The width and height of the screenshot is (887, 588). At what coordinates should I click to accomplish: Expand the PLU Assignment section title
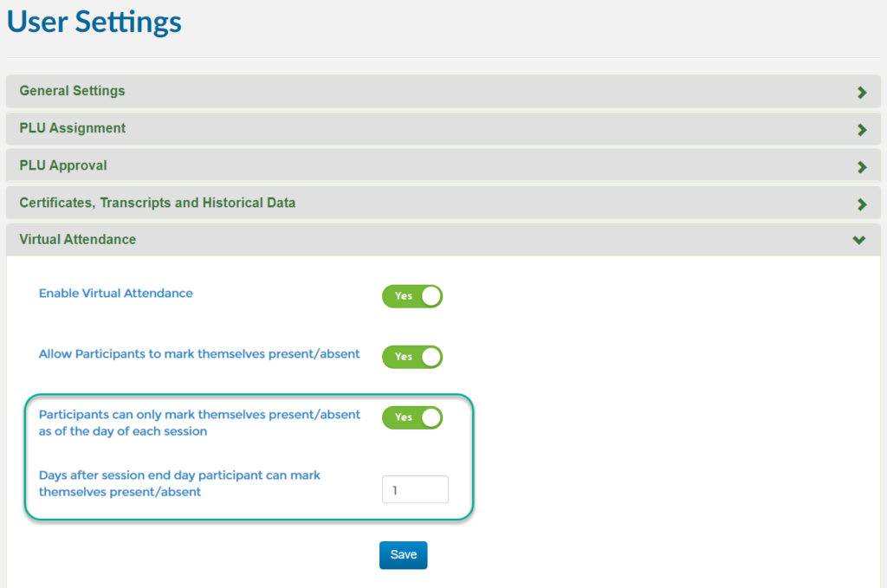[x=73, y=128]
